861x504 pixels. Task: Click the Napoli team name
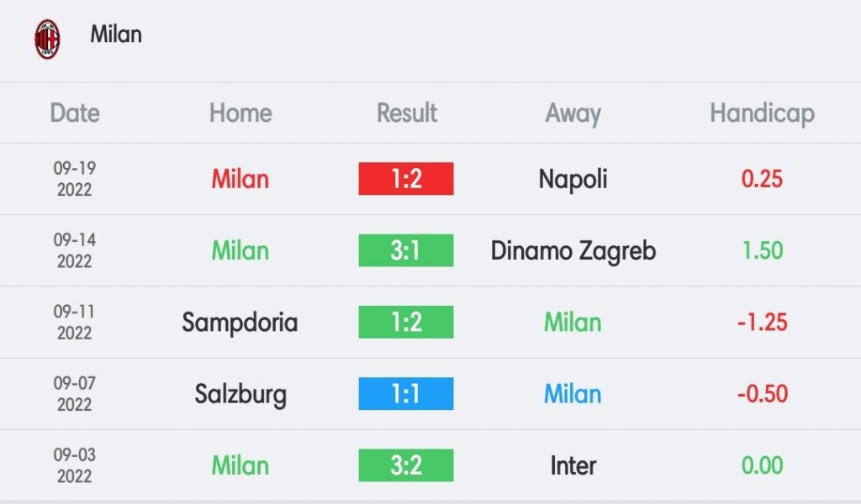573,180
